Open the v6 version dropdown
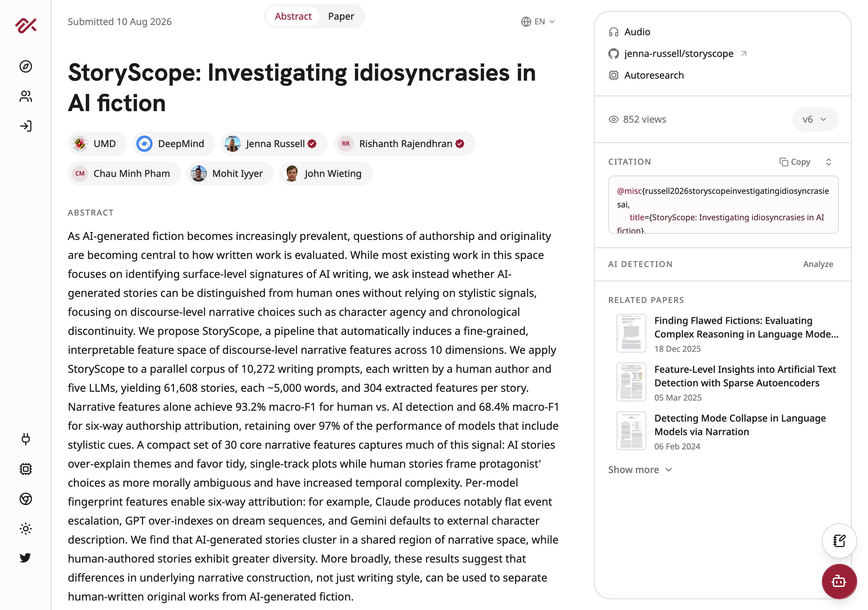Viewport: 868px width, 610px height. 815,119
